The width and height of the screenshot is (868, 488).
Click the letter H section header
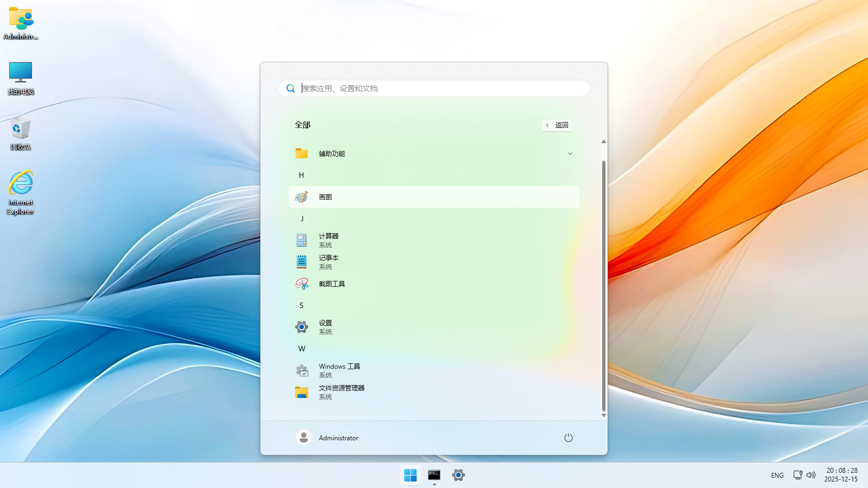click(x=302, y=175)
